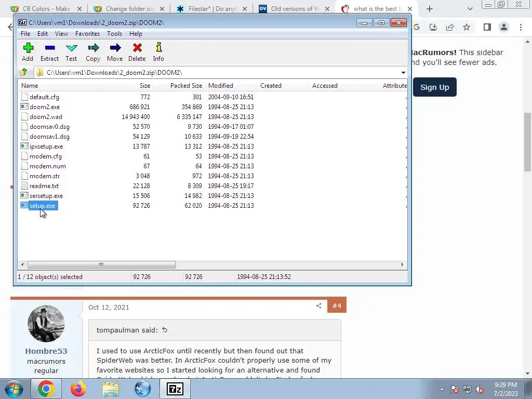This screenshot has width=532, height=399.
Task: Click the 7-Zip taskbar button
Action: [175, 389]
